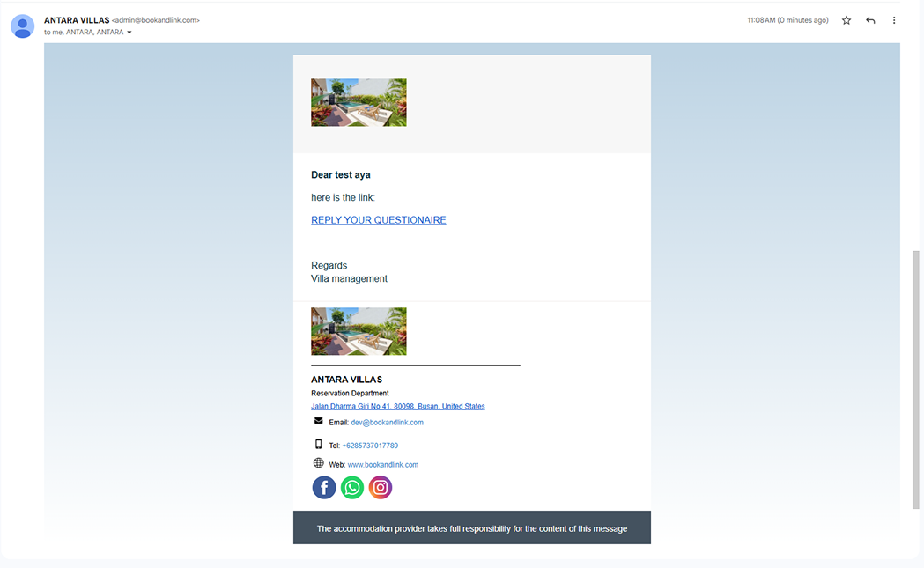Click the admin@bookandlink.com sender address
This screenshot has height=568, width=924.
[x=156, y=20]
